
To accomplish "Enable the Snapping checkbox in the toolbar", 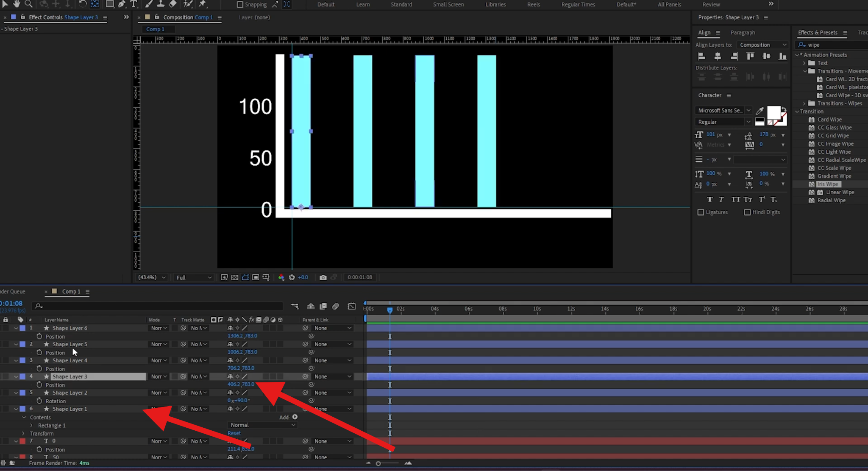I will [239, 4].
